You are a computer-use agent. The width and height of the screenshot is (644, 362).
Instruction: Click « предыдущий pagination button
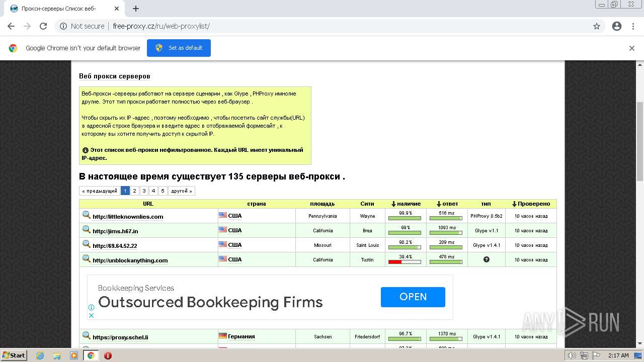pyautogui.click(x=100, y=191)
